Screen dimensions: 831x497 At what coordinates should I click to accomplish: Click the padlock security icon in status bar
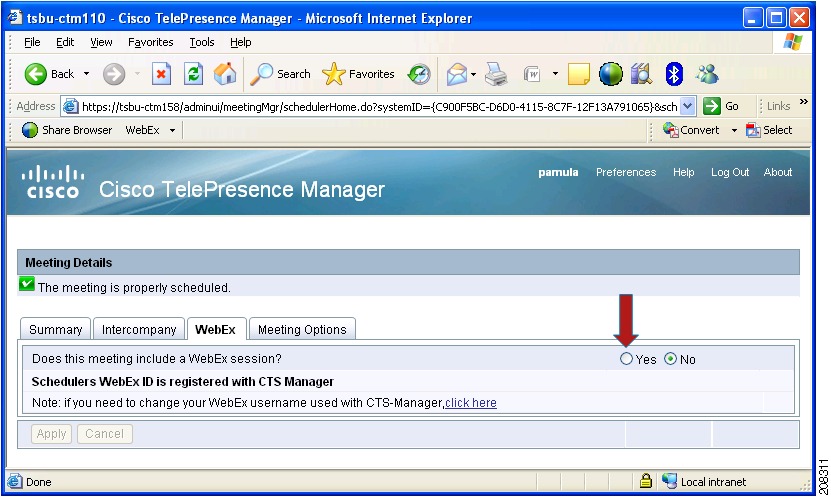tap(645, 481)
